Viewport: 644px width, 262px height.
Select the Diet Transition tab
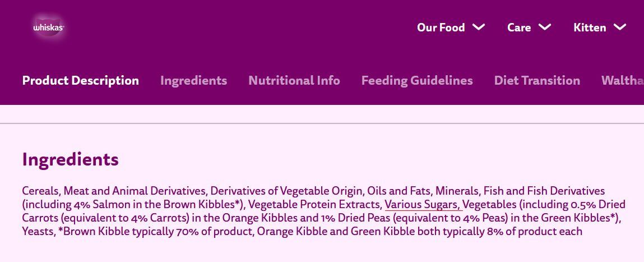(x=537, y=81)
